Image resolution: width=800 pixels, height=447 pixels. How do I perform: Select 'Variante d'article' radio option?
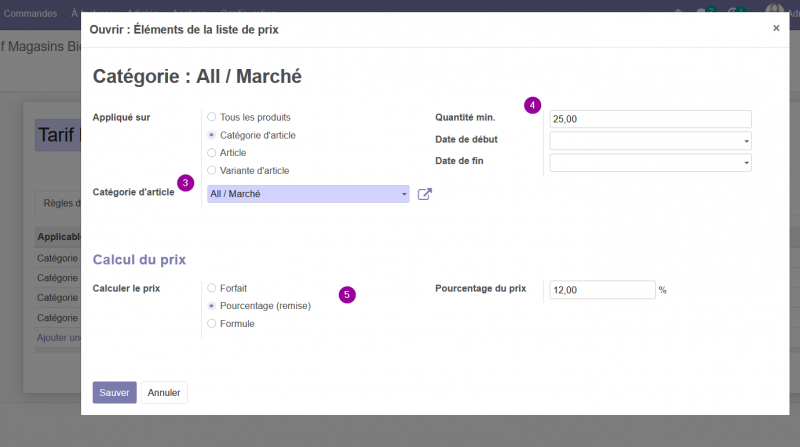212,170
